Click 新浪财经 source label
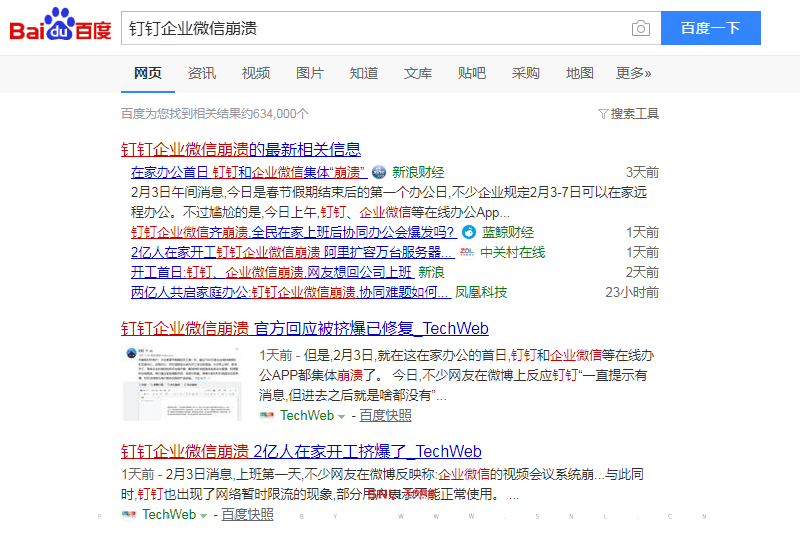800x533 pixels. point(418,172)
